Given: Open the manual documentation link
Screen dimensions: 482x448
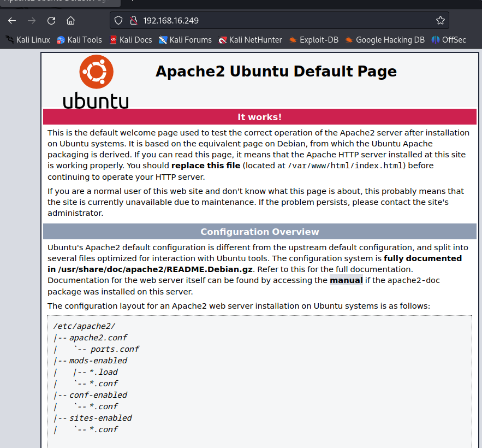Looking at the screenshot, I should click(x=346, y=280).
